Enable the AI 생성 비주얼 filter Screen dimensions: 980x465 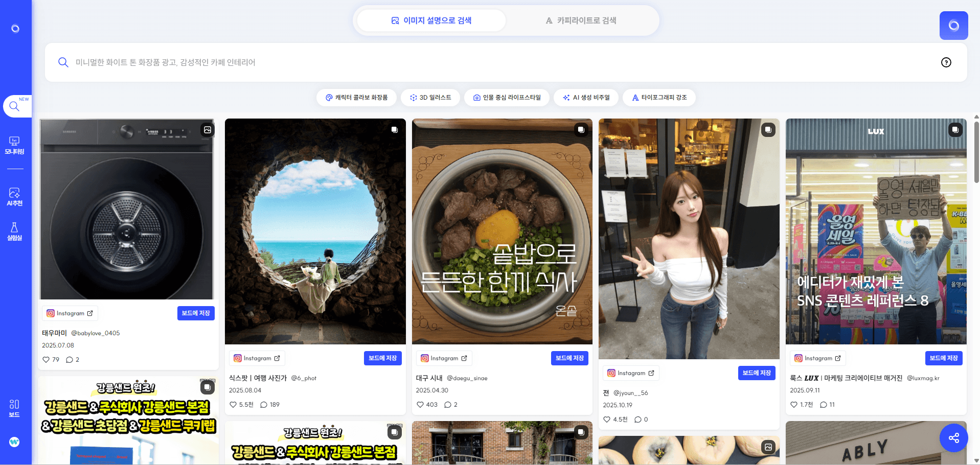pos(586,97)
